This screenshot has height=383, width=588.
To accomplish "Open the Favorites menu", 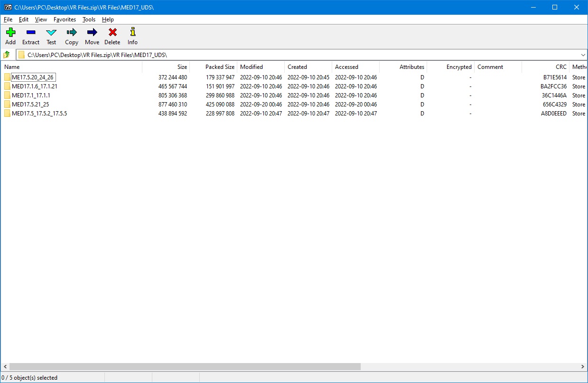I will pos(65,19).
